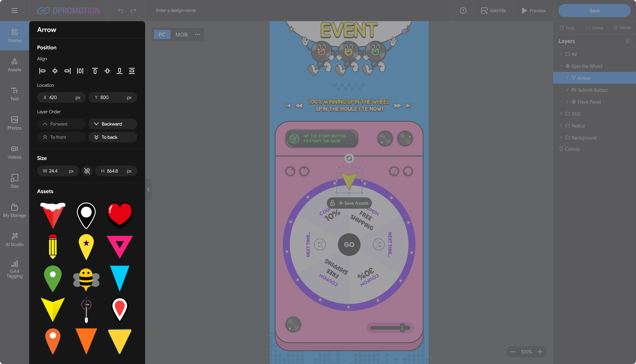Click the align top icon
The width and height of the screenshot is (636, 364).
(95, 71)
